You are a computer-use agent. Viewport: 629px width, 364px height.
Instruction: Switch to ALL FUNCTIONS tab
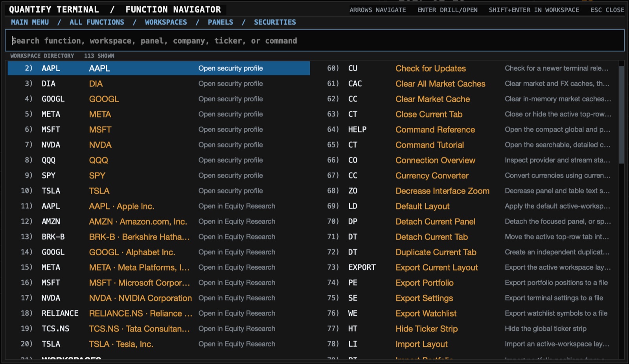click(x=97, y=22)
